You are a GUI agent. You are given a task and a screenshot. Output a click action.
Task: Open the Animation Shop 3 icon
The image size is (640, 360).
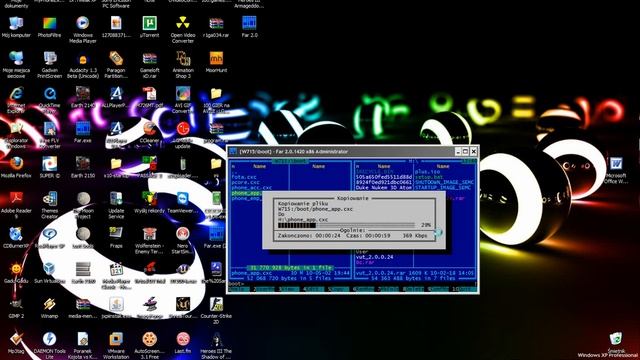(182, 65)
